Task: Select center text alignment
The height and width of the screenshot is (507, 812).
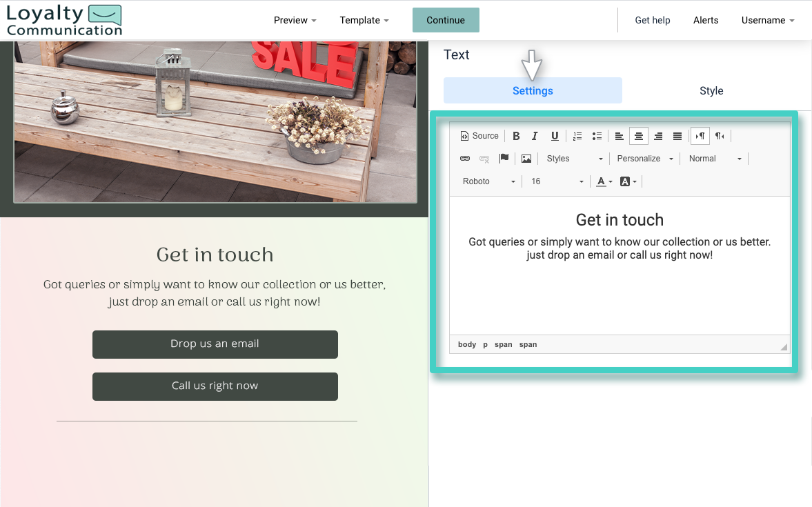Action: click(x=639, y=136)
